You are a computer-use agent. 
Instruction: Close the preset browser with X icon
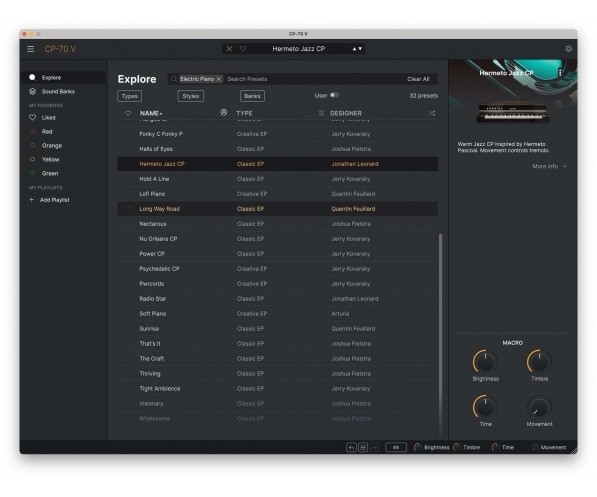click(x=229, y=49)
